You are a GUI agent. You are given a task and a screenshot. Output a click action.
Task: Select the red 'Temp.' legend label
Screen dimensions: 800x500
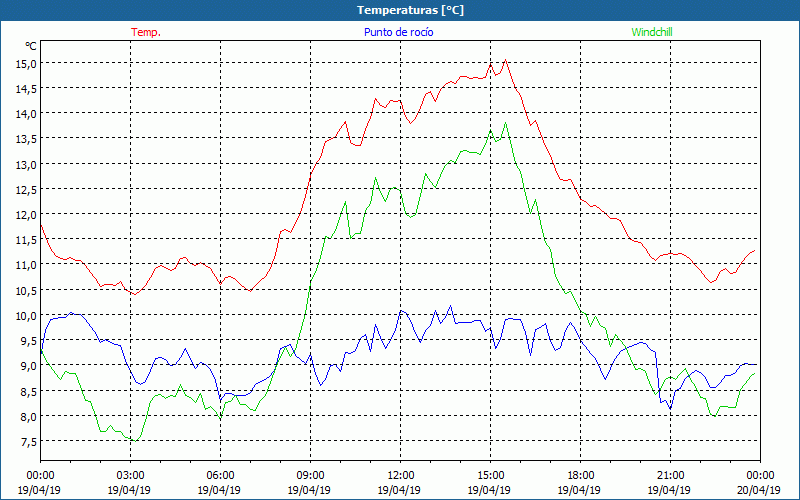146,32
